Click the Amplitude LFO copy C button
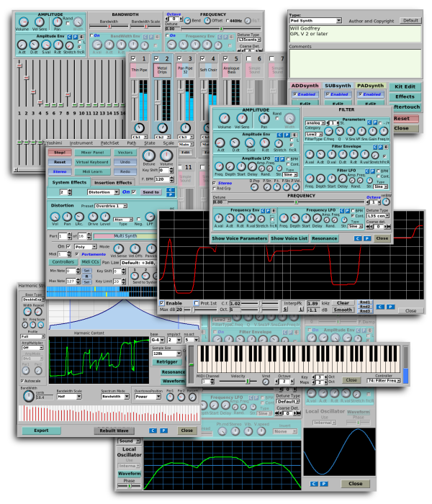Screen dimensions: 432x504 (x=276, y=159)
